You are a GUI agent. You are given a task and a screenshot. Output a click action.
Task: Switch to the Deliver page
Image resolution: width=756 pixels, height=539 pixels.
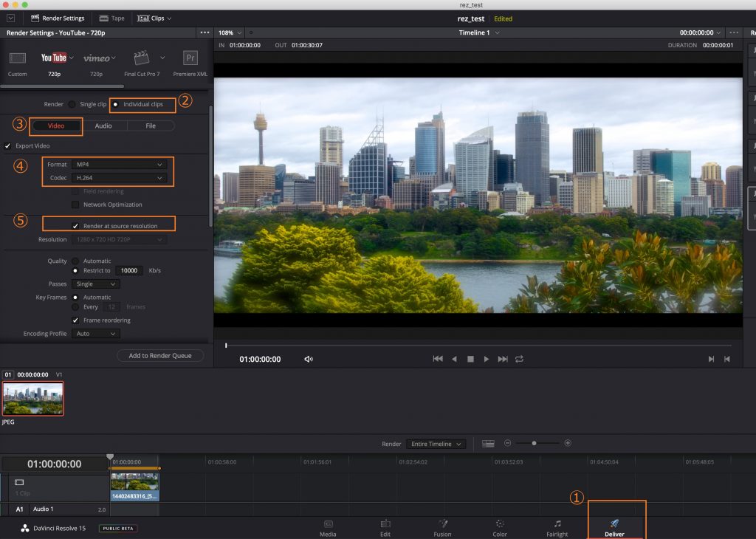tap(614, 528)
